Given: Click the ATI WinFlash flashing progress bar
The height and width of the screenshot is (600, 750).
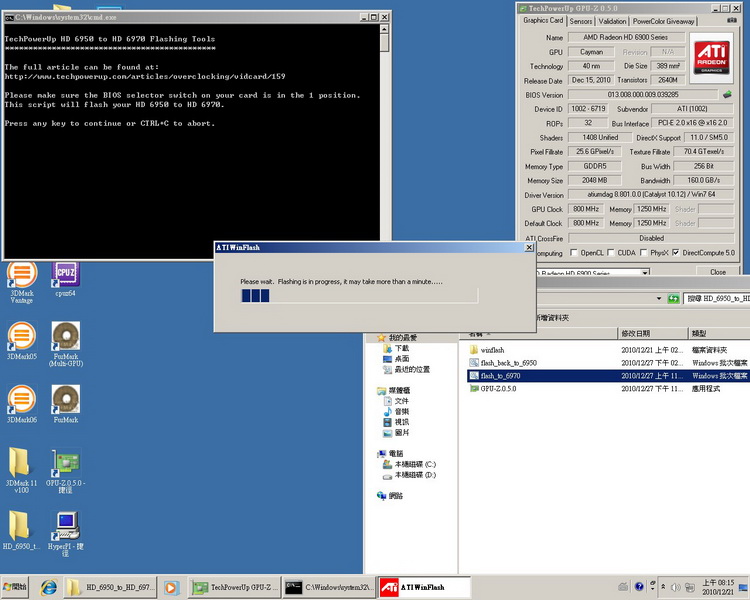Looking at the screenshot, I should (359, 295).
